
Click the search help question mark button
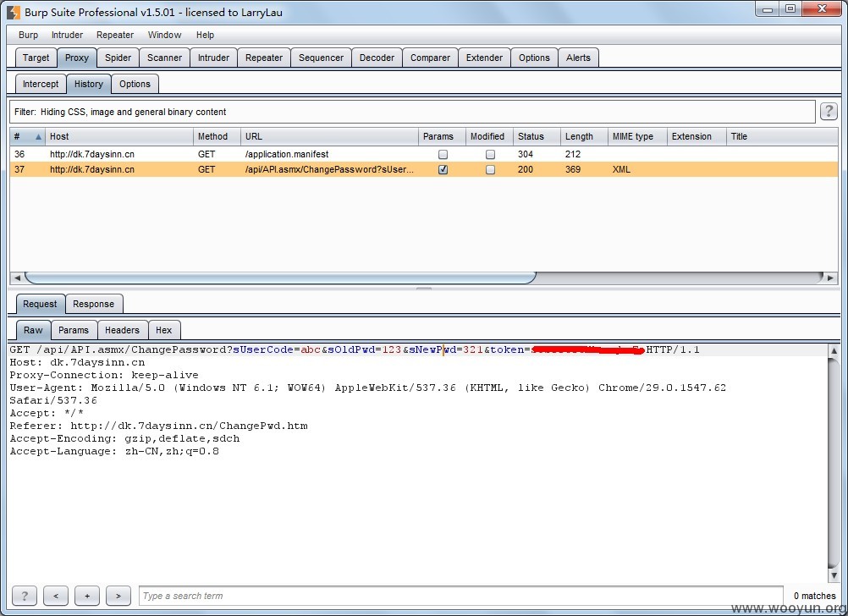(25, 596)
